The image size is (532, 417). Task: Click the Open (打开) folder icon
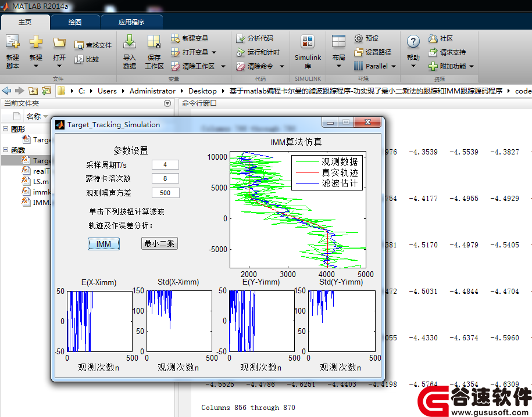coord(59,42)
